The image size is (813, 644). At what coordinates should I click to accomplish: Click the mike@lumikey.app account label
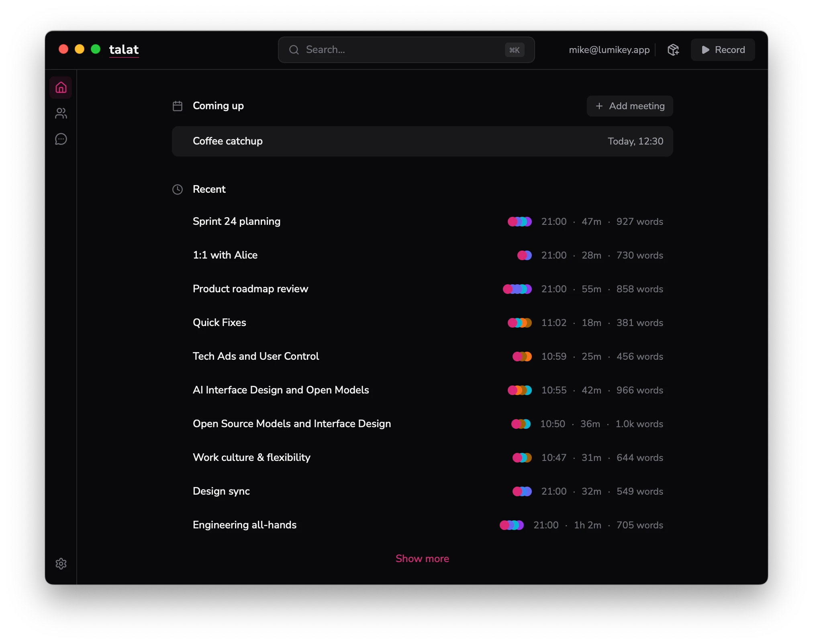click(x=609, y=50)
